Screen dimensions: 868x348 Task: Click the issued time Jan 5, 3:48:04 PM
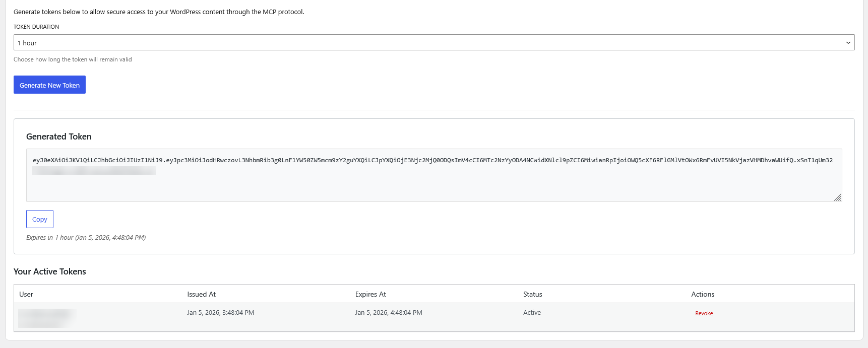[220, 313]
